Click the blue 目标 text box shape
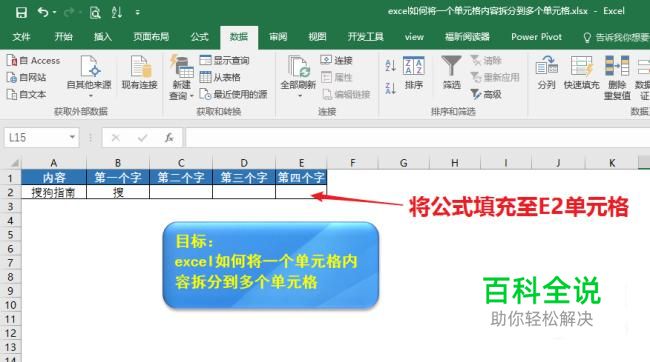Screen dimensions: 650x362 coord(271,266)
